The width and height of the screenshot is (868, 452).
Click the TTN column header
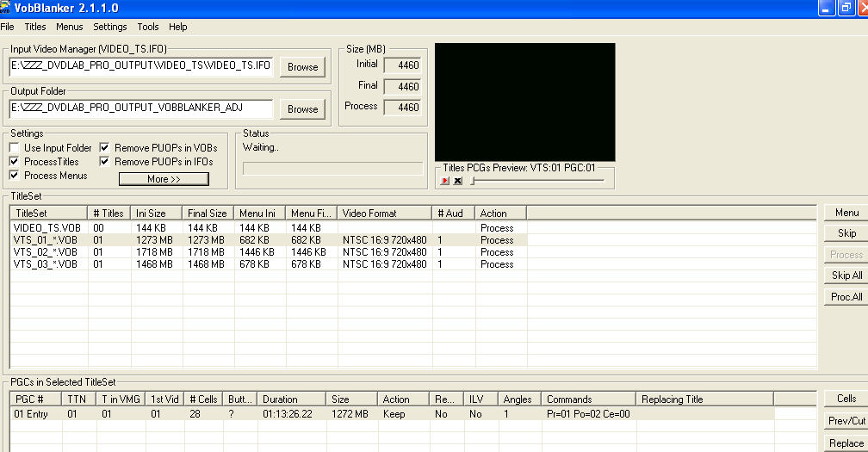click(80, 399)
